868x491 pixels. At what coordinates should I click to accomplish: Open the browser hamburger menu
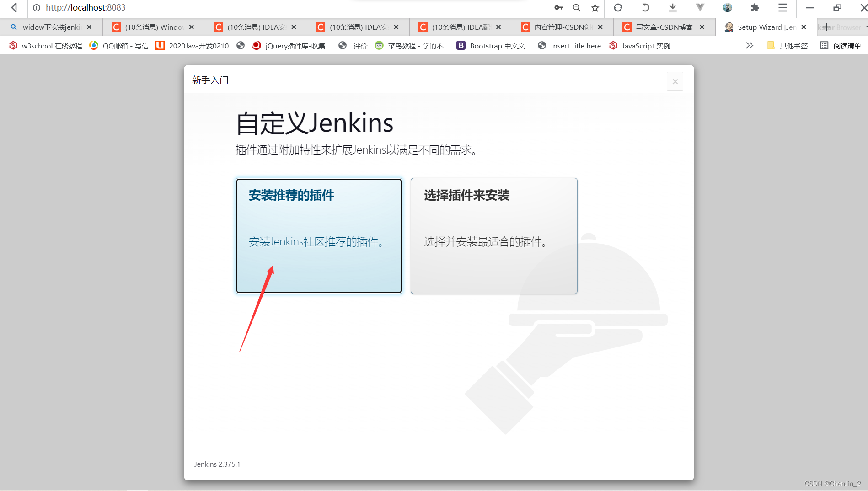(782, 8)
